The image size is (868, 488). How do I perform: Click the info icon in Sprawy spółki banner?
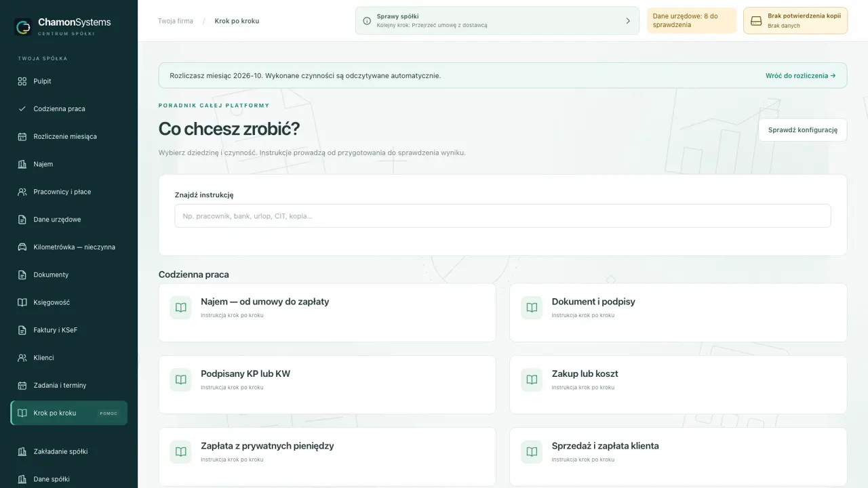click(x=367, y=21)
